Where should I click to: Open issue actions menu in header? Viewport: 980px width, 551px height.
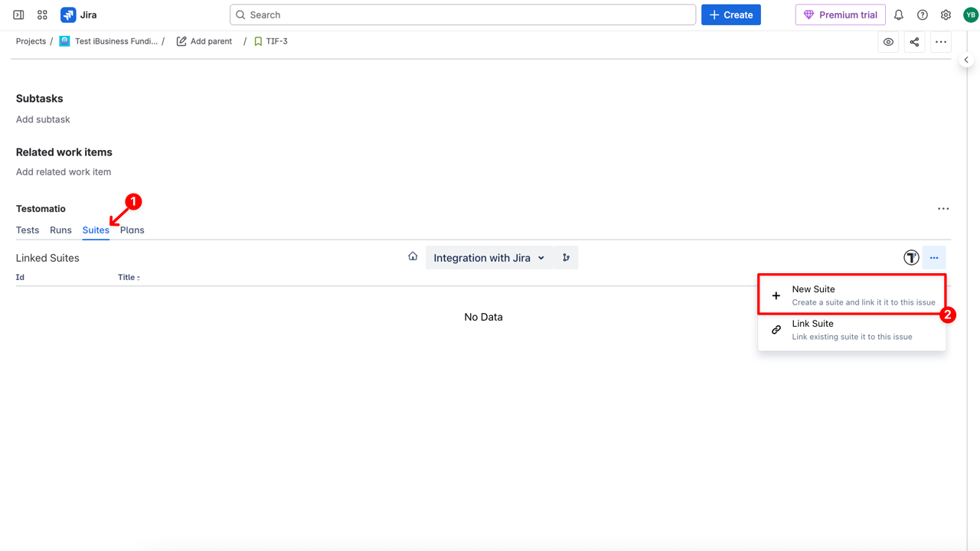(941, 42)
